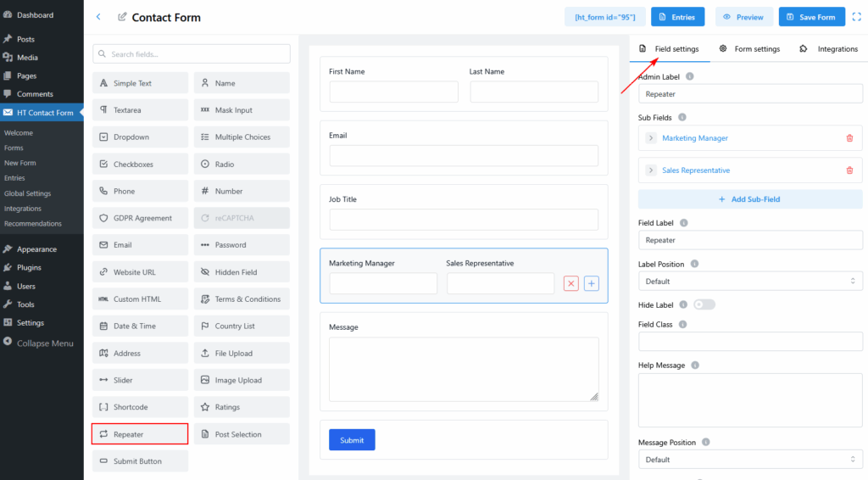Image resolution: width=868 pixels, height=480 pixels.
Task: Click the pencil edit icon by form title
Action: coord(123,17)
